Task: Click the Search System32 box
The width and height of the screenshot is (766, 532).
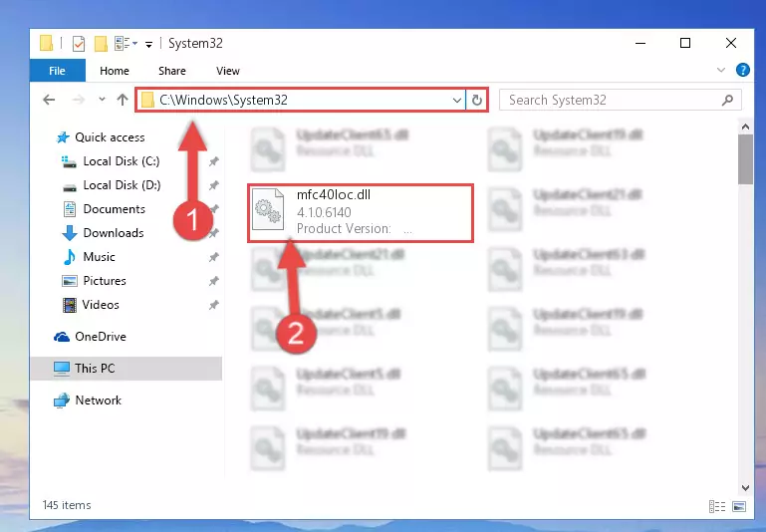Action: [621, 100]
